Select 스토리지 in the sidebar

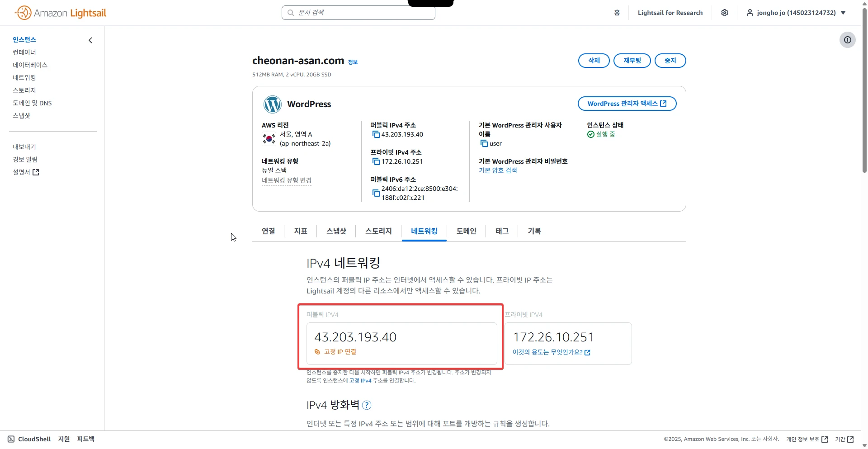24,90
